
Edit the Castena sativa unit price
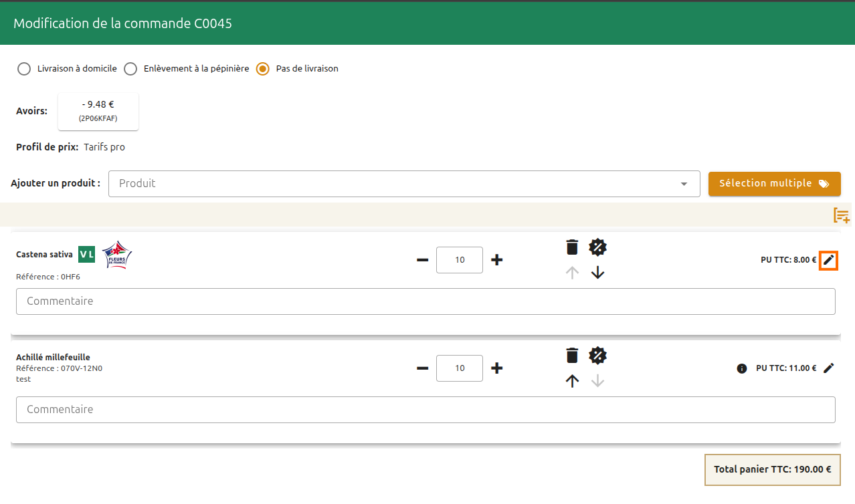[829, 260]
